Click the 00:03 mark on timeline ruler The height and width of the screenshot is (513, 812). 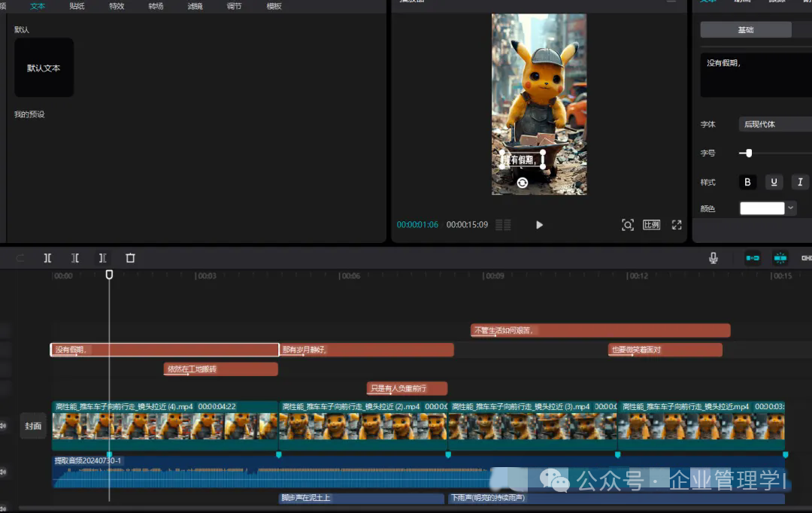click(206, 275)
